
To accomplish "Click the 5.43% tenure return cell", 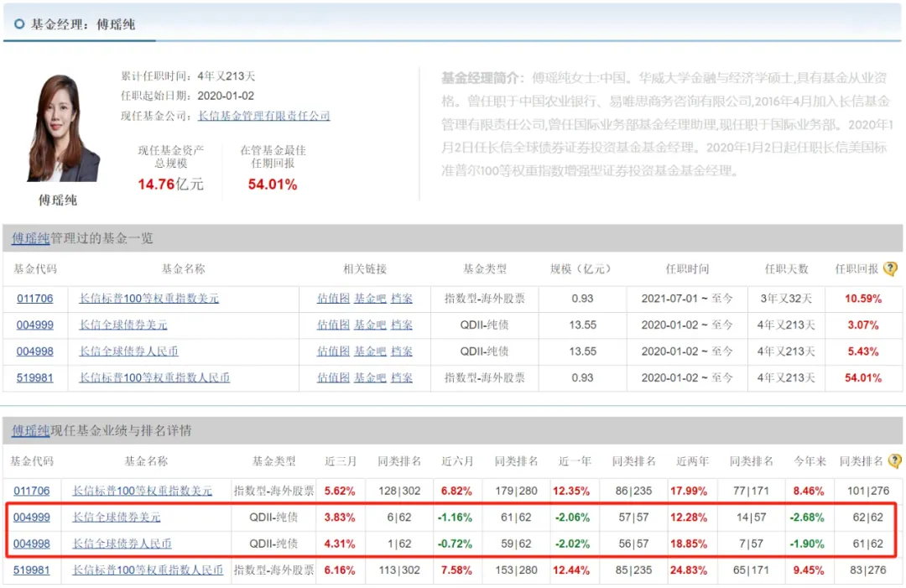I will click(863, 351).
